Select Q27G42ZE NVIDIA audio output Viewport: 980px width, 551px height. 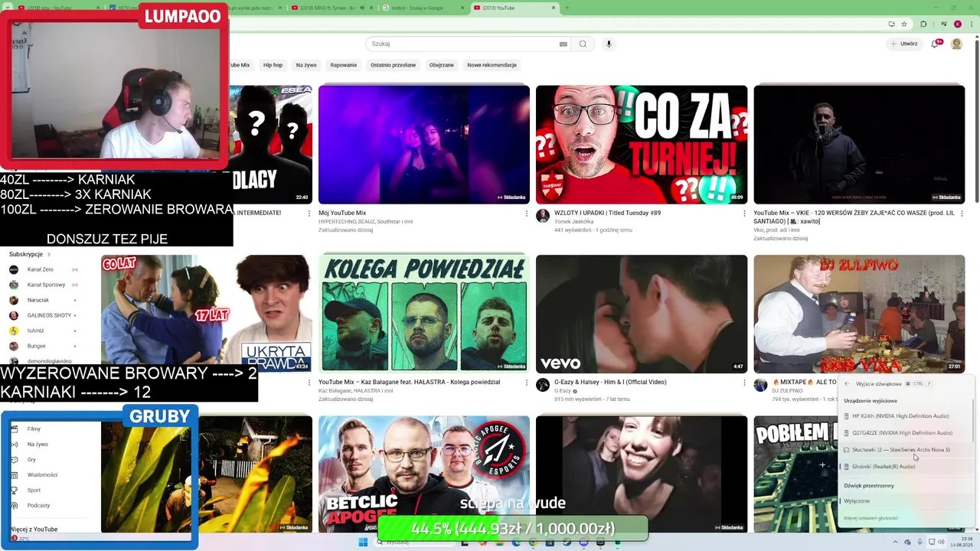pyautogui.click(x=905, y=433)
